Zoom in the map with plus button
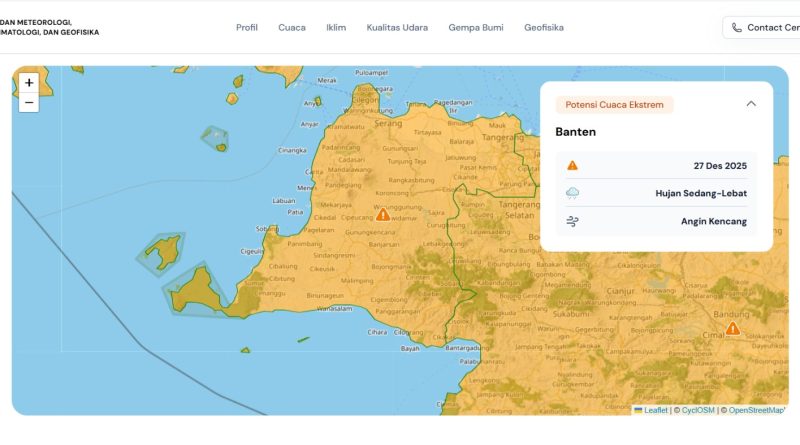The image size is (800, 445). pyautogui.click(x=29, y=83)
